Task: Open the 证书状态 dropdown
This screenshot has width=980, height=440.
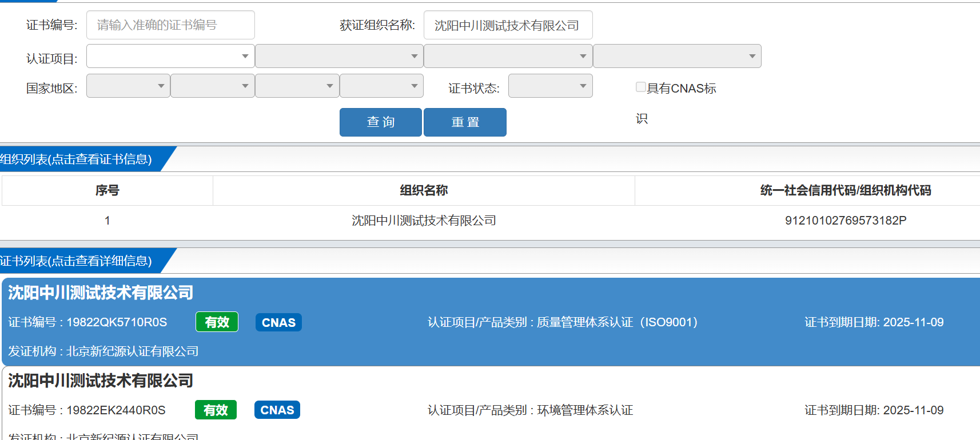Action: click(x=550, y=86)
